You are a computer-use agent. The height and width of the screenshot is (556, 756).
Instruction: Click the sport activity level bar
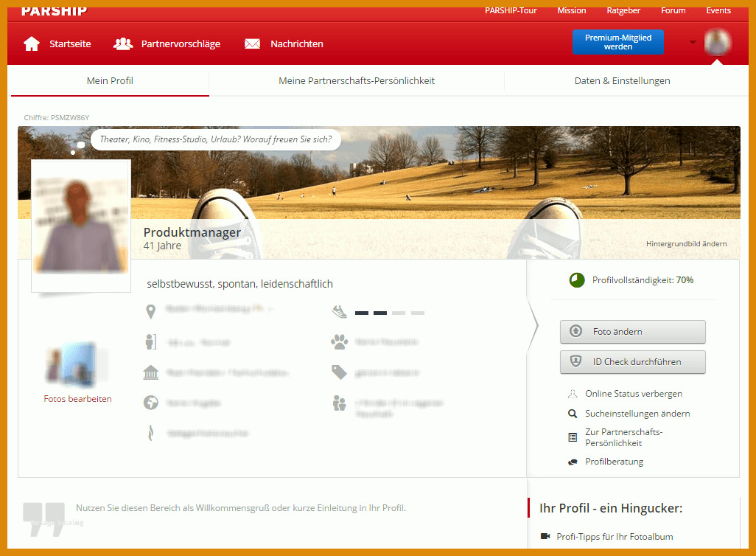(390, 313)
